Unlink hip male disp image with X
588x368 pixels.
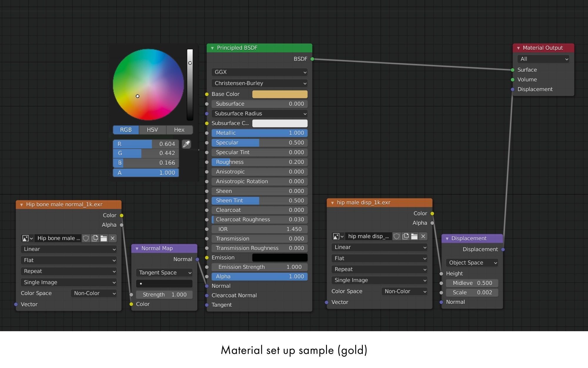[423, 236]
